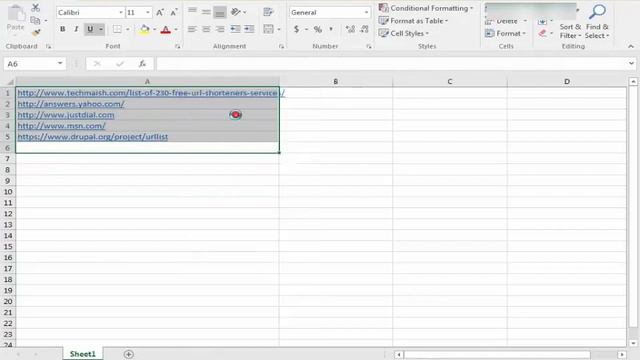Open the Format cells menu
Image resolution: width=640 pixels, height=360 pixels.
pos(505,33)
